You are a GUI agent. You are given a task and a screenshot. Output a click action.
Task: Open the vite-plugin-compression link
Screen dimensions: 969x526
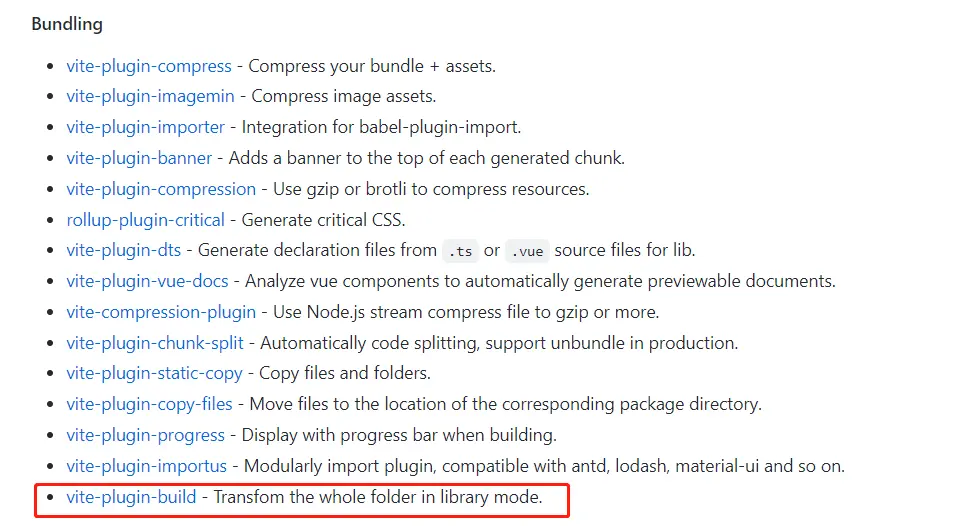pyautogui.click(x=161, y=189)
